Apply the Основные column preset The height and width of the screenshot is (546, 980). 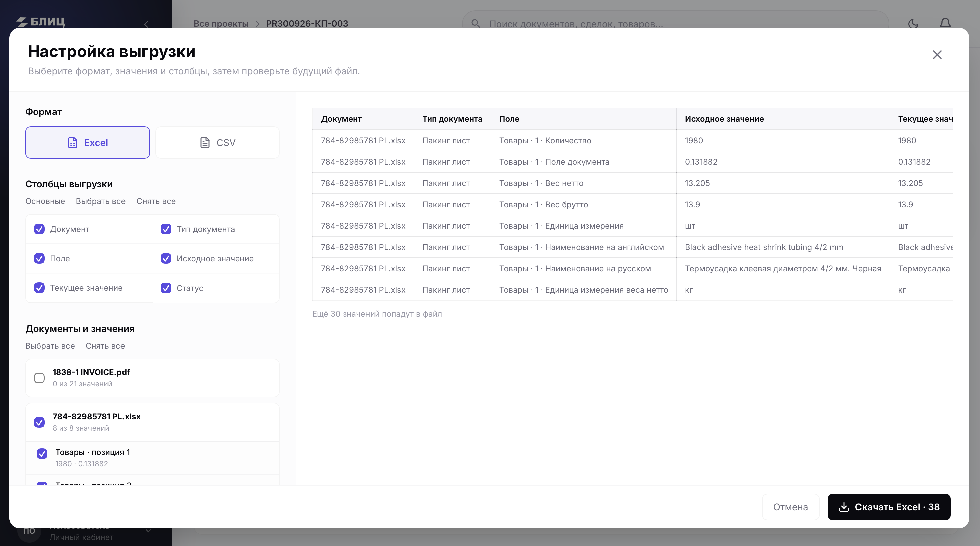[45, 201]
